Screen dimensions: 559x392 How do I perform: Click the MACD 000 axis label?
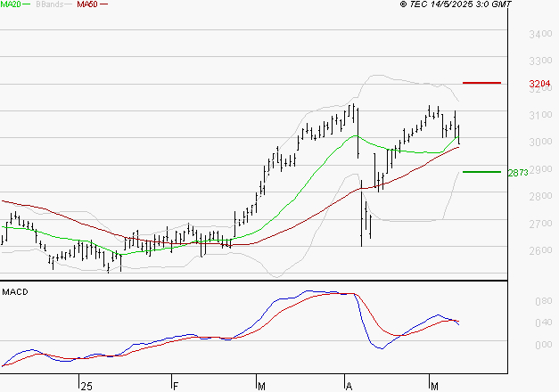544,345
